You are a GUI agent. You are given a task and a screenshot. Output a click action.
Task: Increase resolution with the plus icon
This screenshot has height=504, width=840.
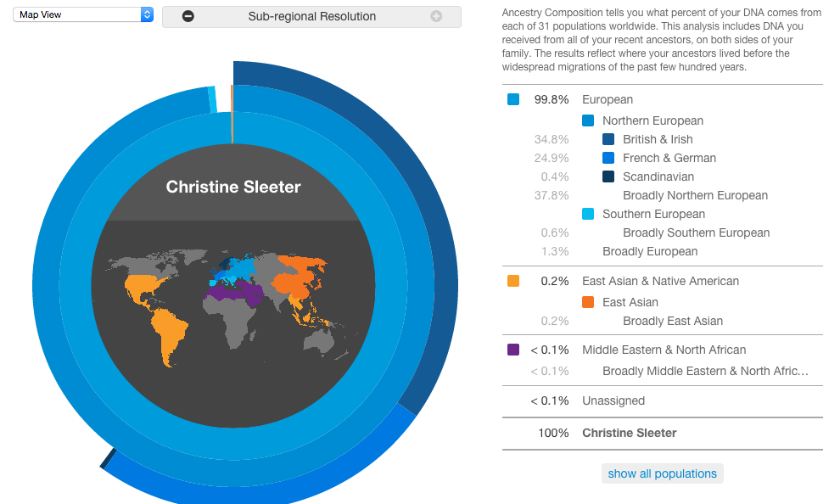click(x=436, y=17)
